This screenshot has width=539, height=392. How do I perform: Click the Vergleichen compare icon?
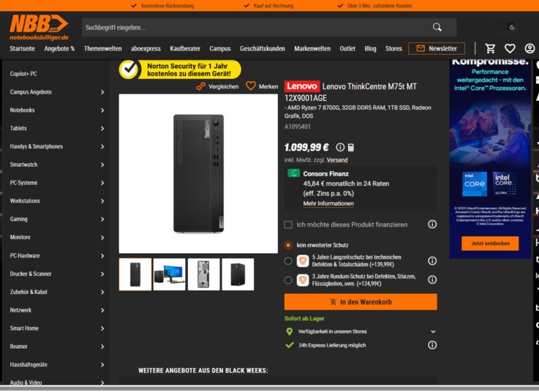(x=200, y=86)
